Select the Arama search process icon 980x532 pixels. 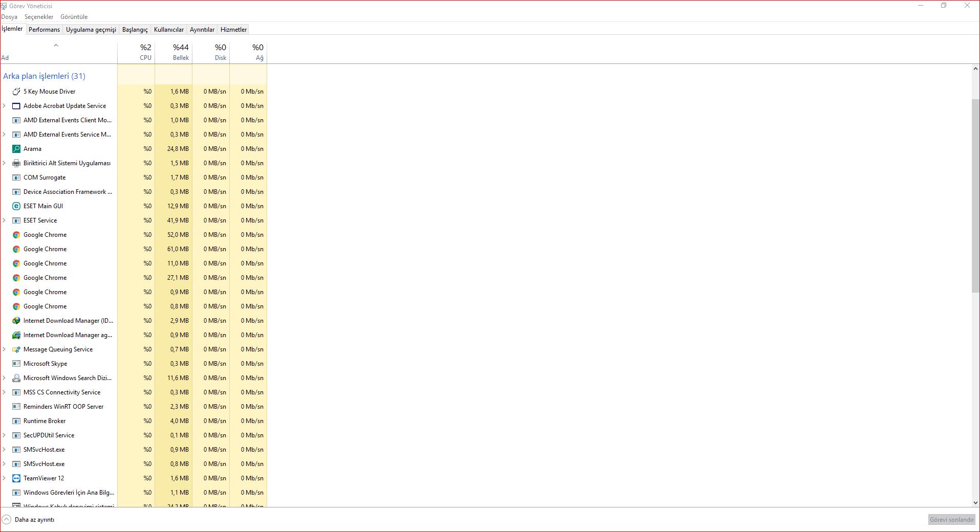point(16,149)
